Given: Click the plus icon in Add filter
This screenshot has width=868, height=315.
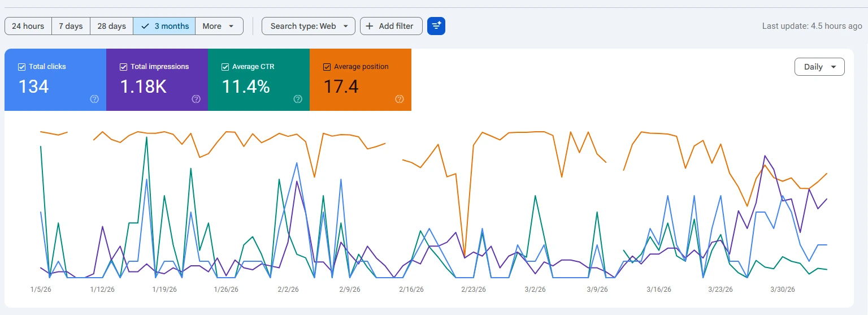Looking at the screenshot, I should [x=370, y=26].
